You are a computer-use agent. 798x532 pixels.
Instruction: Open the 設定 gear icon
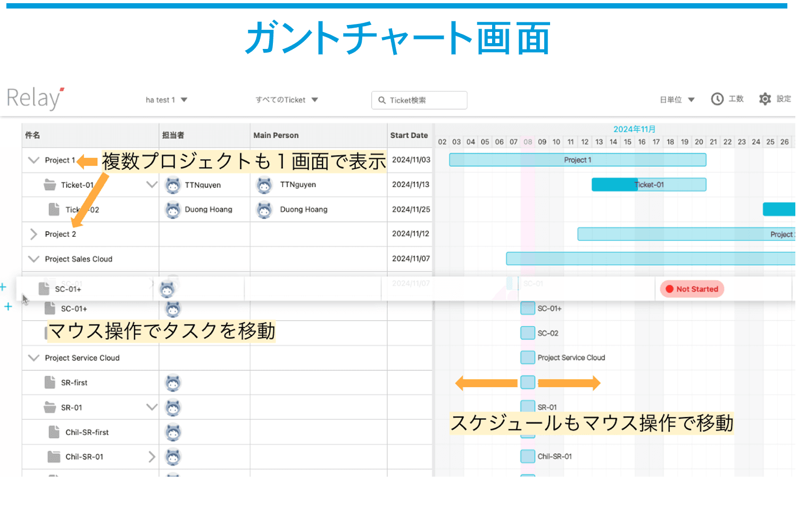[x=765, y=99]
